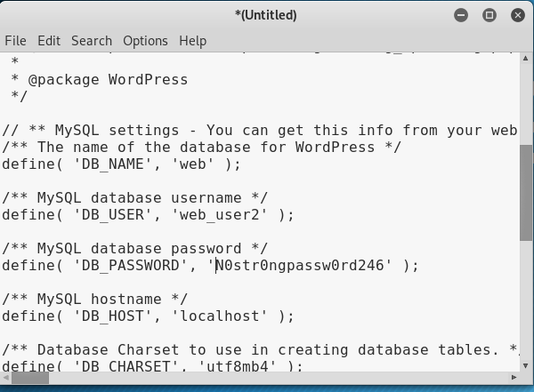Click 'DB_USER' constant text

113,215
